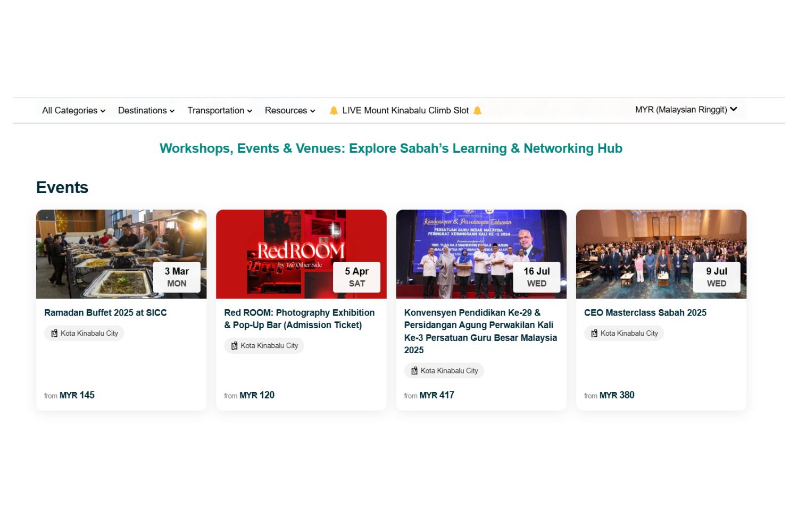Click location icon on Ramadan Buffet card
Image resolution: width=798 pixels, height=532 pixels.
(54, 334)
